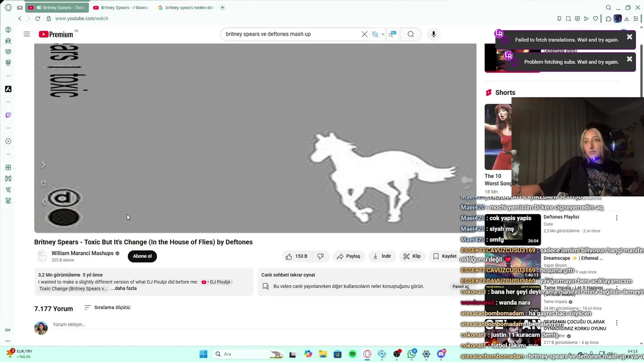This screenshot has width=644, height=362.
Task: Toggle autoplay switch on video player
Action: [467, 180]
